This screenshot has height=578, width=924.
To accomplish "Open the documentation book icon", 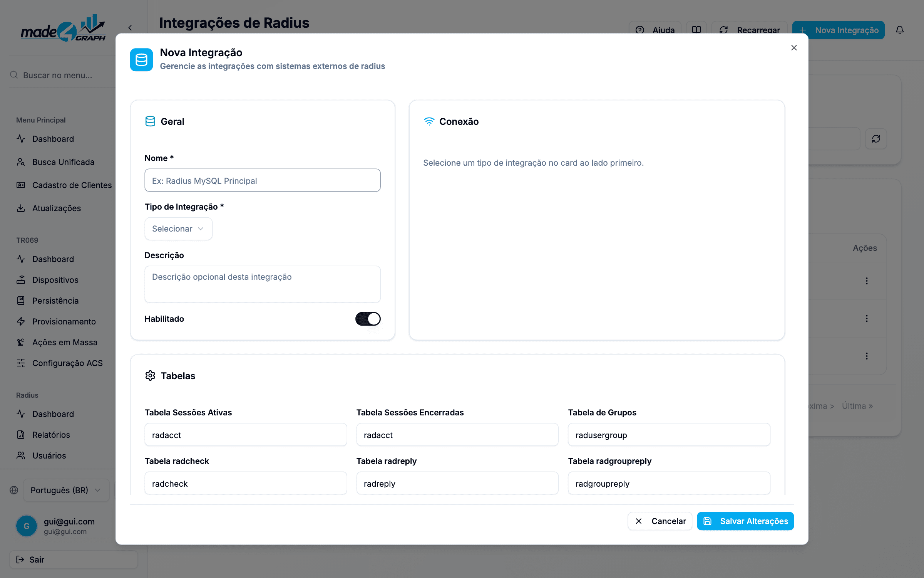I will coord(696,30).
